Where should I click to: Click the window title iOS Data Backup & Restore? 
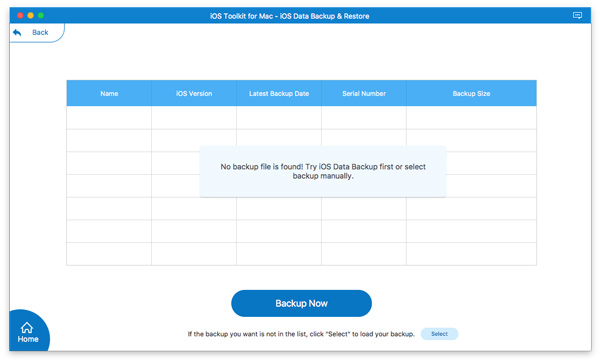[290, 16]
